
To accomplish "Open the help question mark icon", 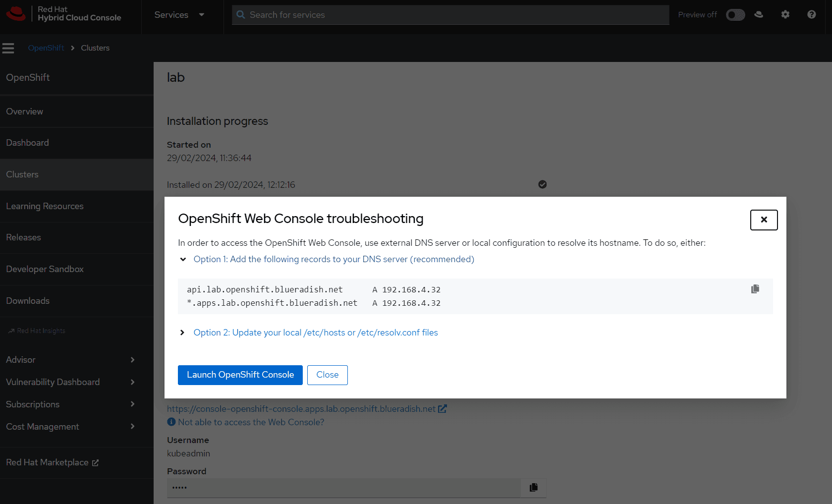I will [811, 14].
